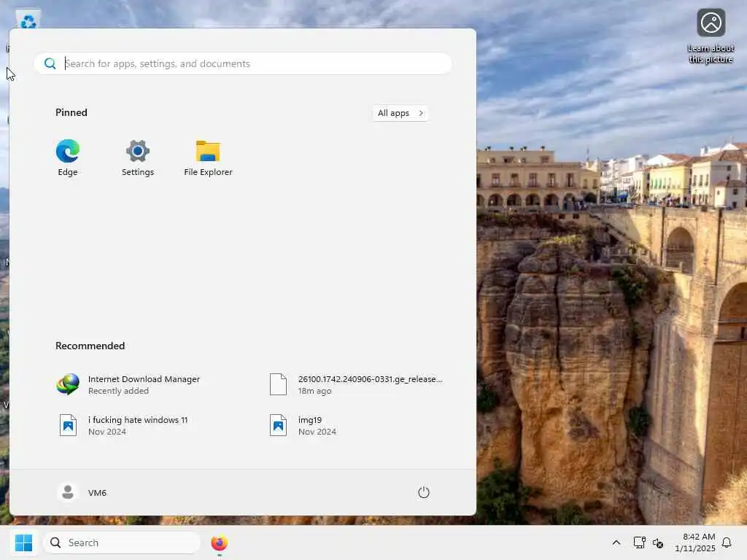Click Learn about this picture desktop icon

pos(711,37)
